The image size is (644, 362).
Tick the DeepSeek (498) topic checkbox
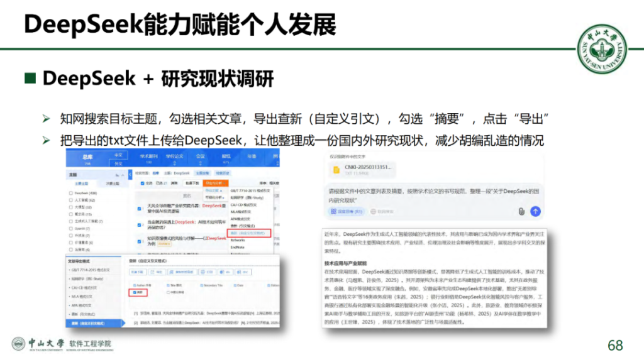coord(70,193)
